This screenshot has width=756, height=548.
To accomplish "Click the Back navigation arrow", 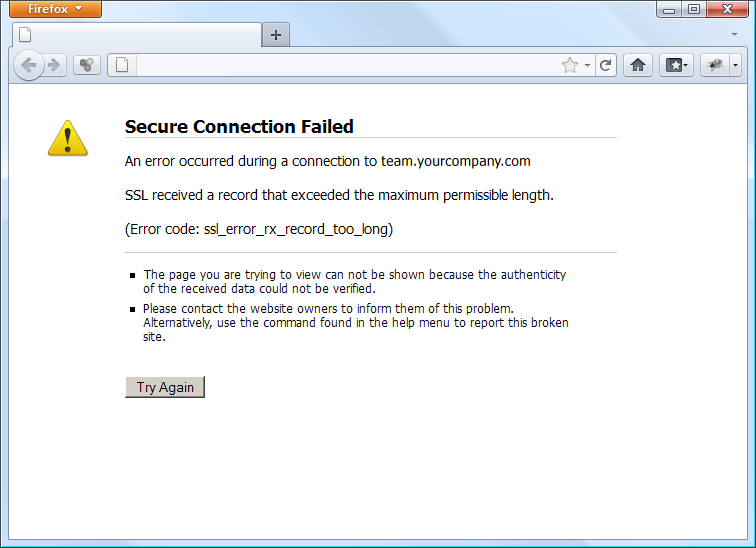I will point(28,65).
